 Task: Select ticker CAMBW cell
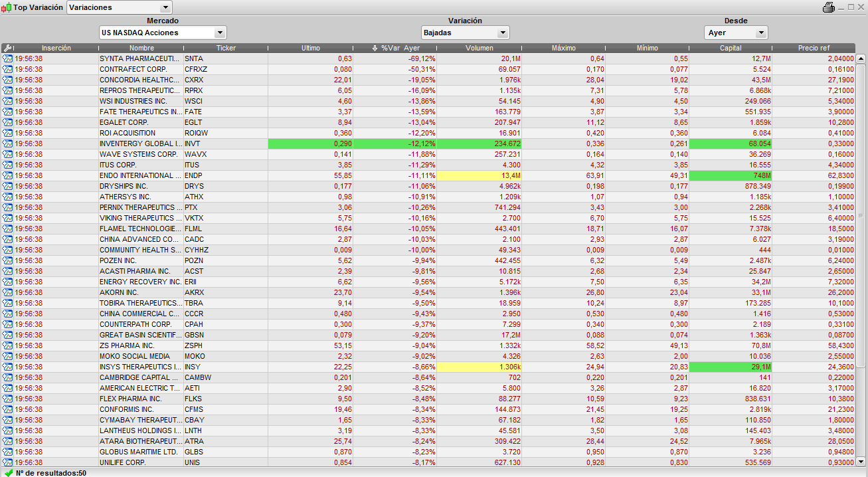(x=226, y=377)
